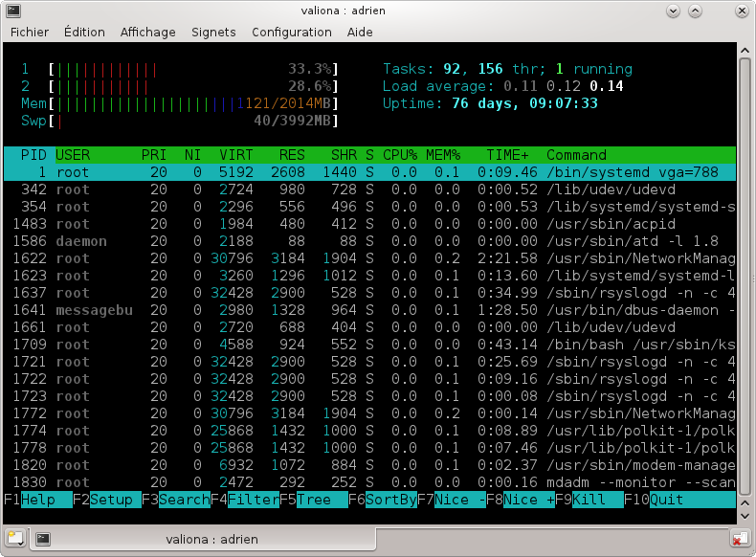Open the Configuration menu

coord(292,33)
